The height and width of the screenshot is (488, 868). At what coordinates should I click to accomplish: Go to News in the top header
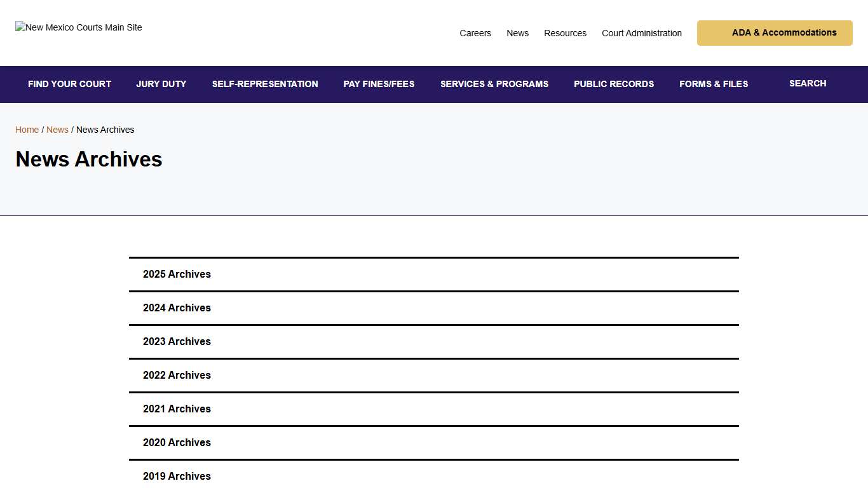tap(517, 33)
